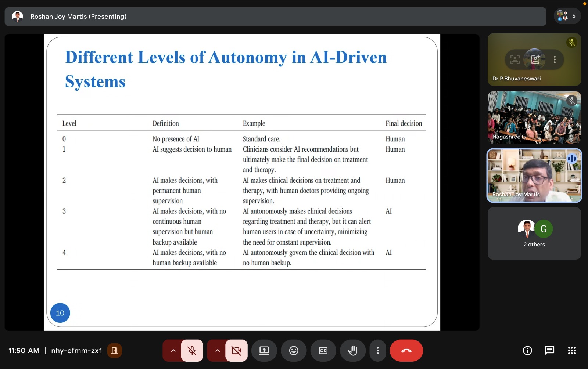This screenshot has width=588, height=369.
Task: Open the activities grid icon
Action: point(571,351)
